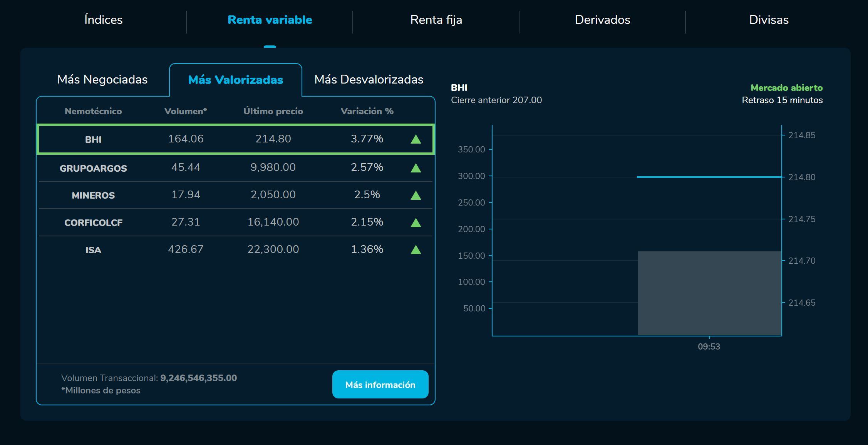Click the Más información button
This screenshot has height=445, width=868.
point(380,384)
